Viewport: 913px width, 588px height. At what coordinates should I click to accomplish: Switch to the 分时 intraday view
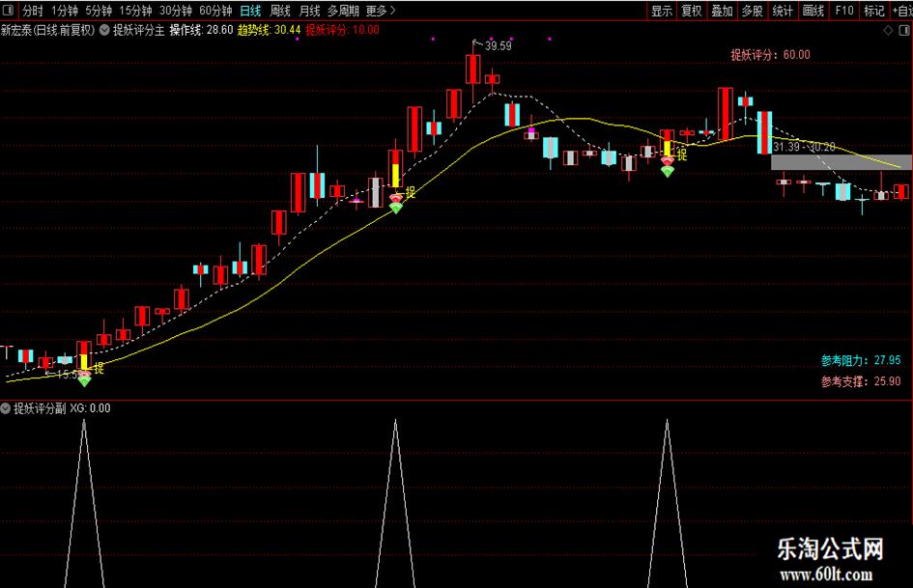tap(33, 11)
